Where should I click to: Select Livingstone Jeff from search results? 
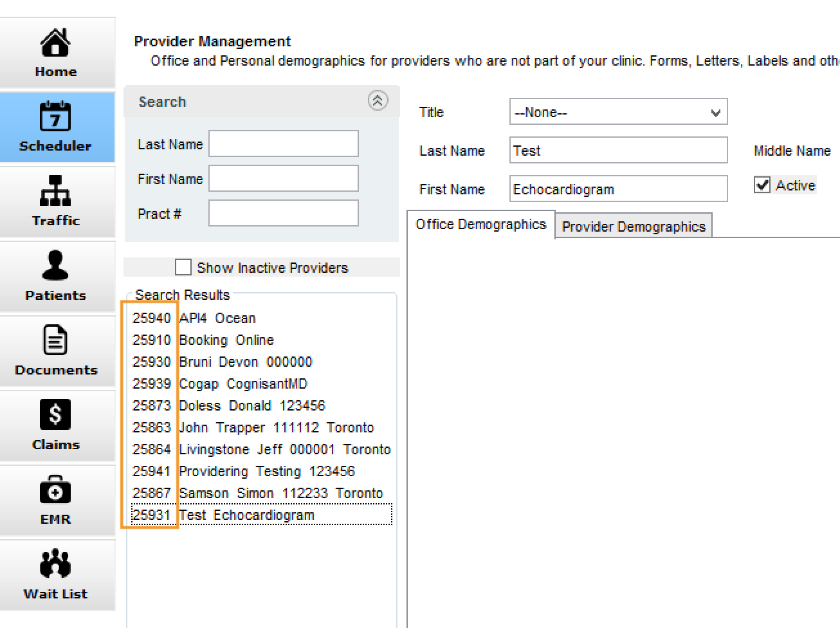[x=284, y=450]
